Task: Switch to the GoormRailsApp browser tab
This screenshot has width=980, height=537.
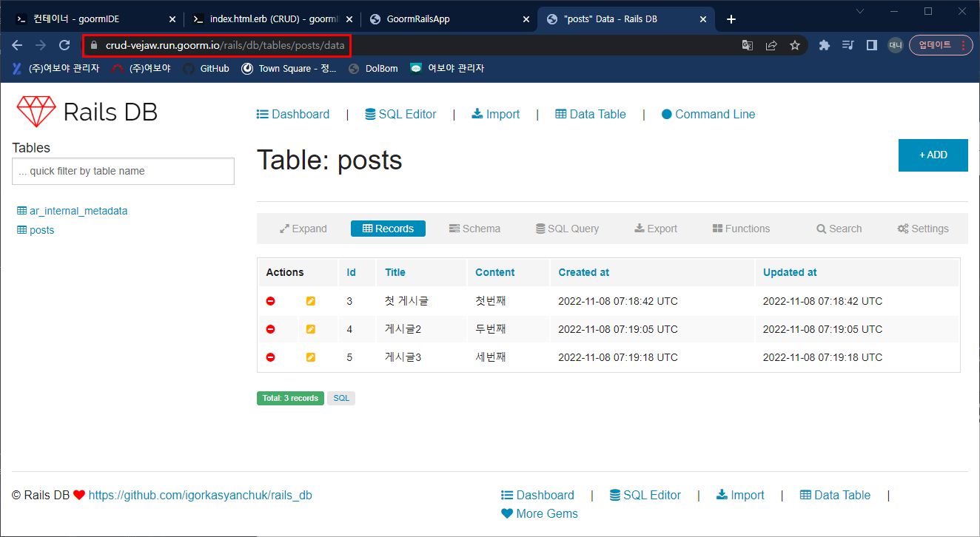Action: (x=449, y=19)
